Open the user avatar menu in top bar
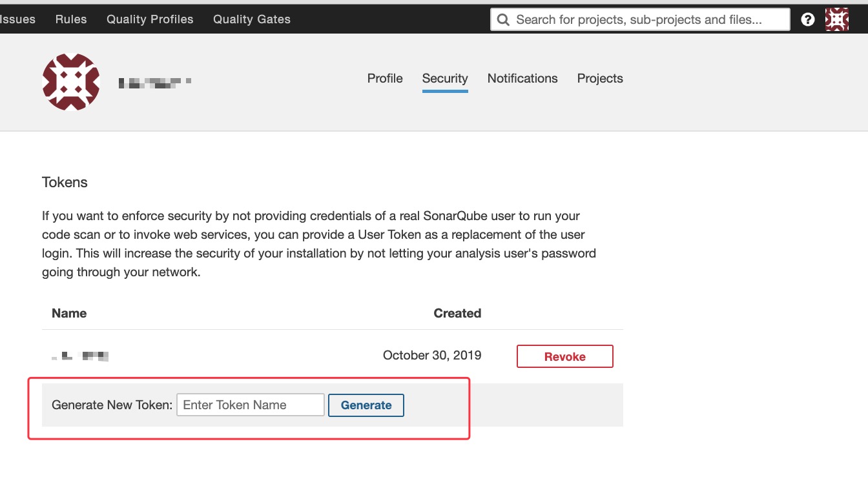The width and height of the screenshot is (868, 497). (x=837, y=19)
